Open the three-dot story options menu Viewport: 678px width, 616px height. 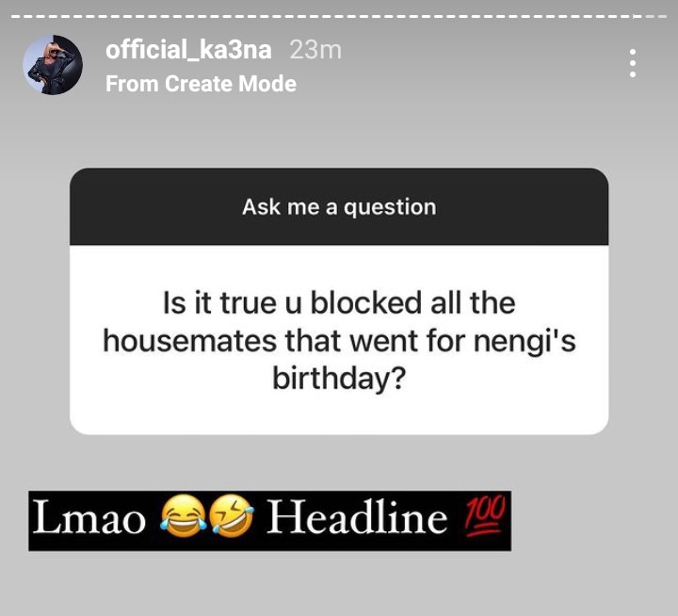pyautogui.click(x=633, y=63)
